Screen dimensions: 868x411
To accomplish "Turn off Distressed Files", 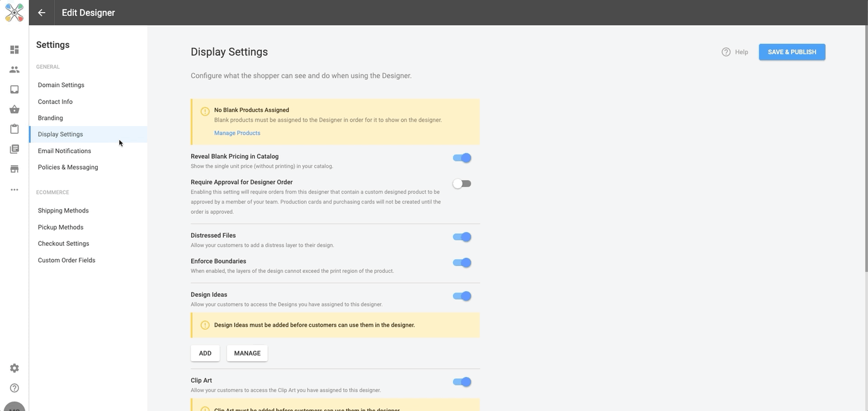I will pyautogui.click(x=461, y=236).
